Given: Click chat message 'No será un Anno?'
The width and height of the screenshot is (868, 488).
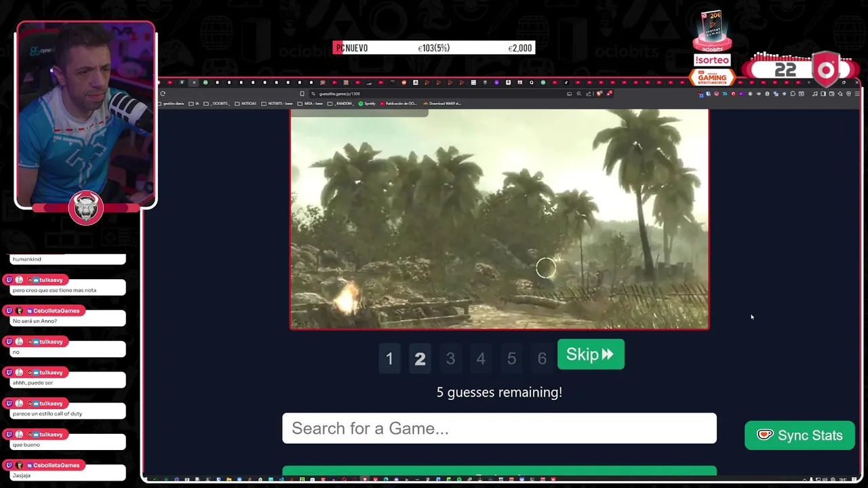Looking at the screenshot, I should point(35,321).
